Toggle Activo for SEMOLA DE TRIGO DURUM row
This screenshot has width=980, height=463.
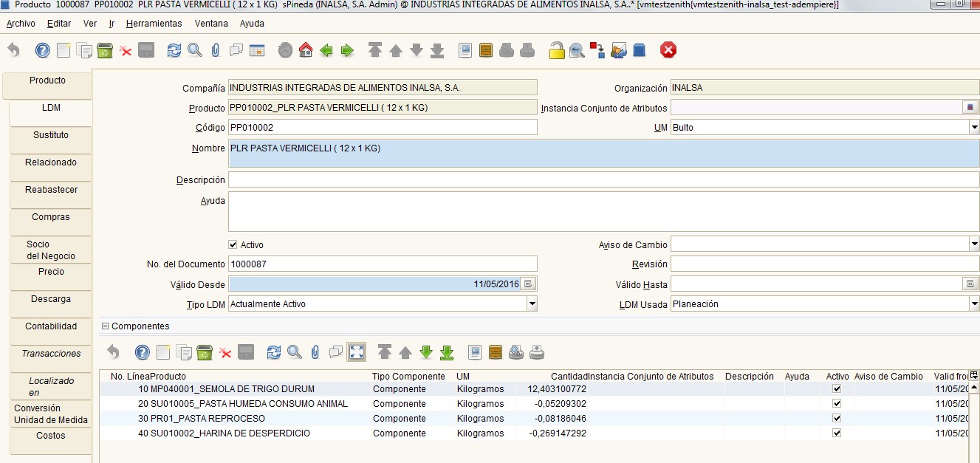[837, 389]
